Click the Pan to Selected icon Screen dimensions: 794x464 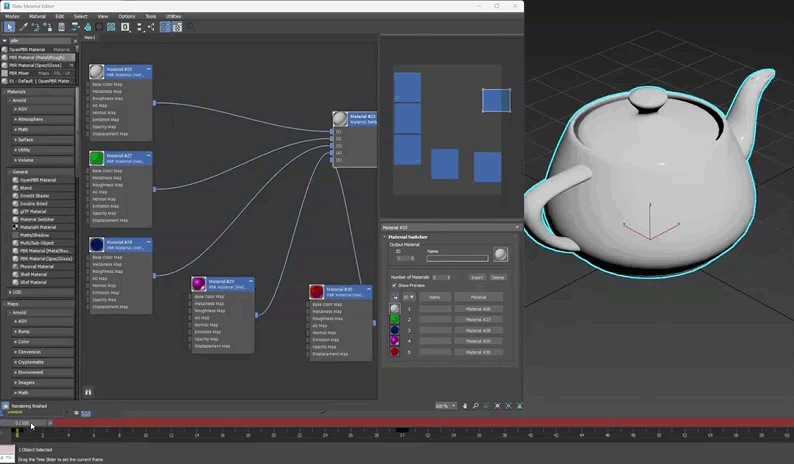pyautogui.click(x=520, y=406)
